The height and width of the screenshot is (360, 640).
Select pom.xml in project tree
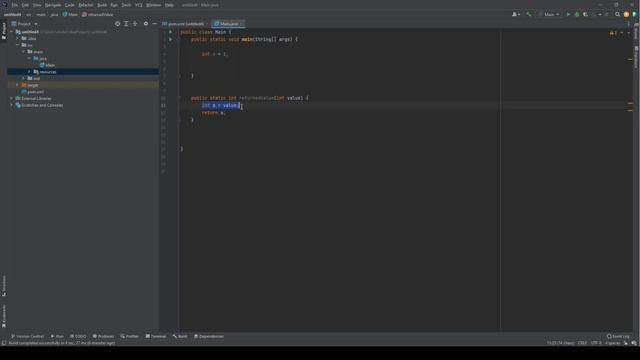(x=33, y=92)
